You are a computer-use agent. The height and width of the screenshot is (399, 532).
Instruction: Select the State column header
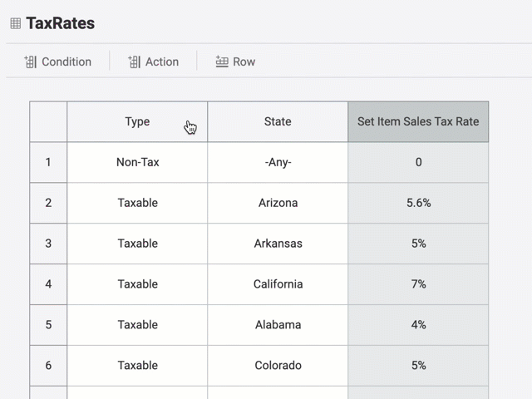(x=278, y=121)
